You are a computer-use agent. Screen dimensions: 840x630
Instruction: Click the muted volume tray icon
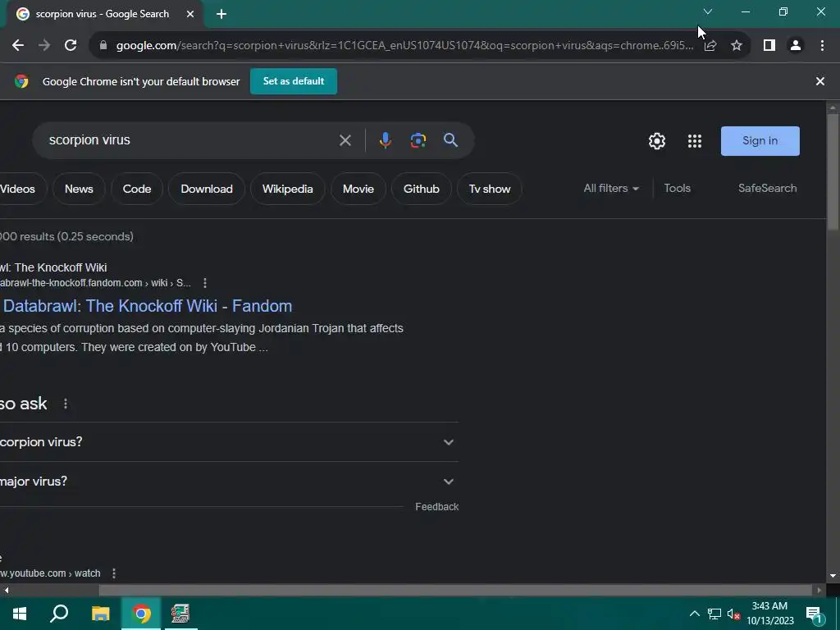tap(733, 614)
